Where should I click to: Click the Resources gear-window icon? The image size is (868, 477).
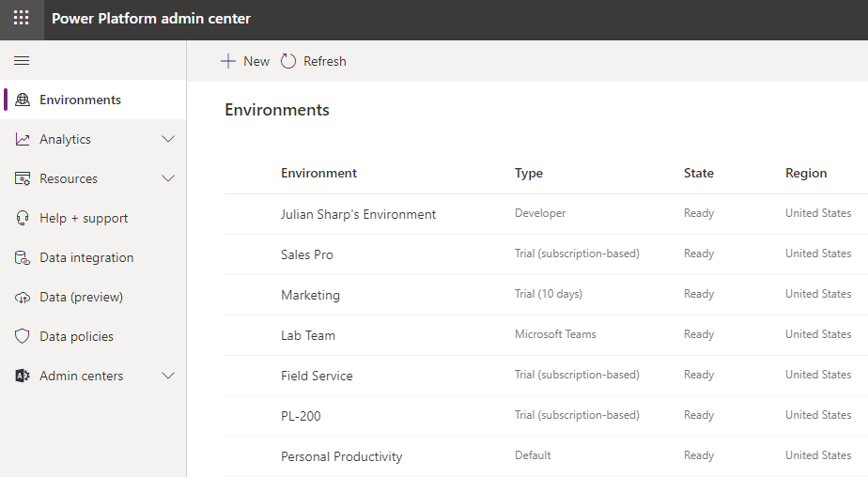click(23, 178)
